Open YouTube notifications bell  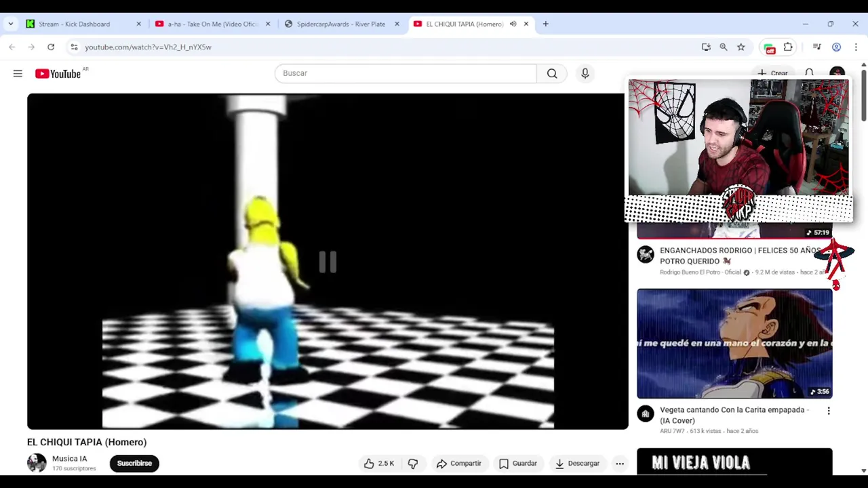[x=809, y=73]
